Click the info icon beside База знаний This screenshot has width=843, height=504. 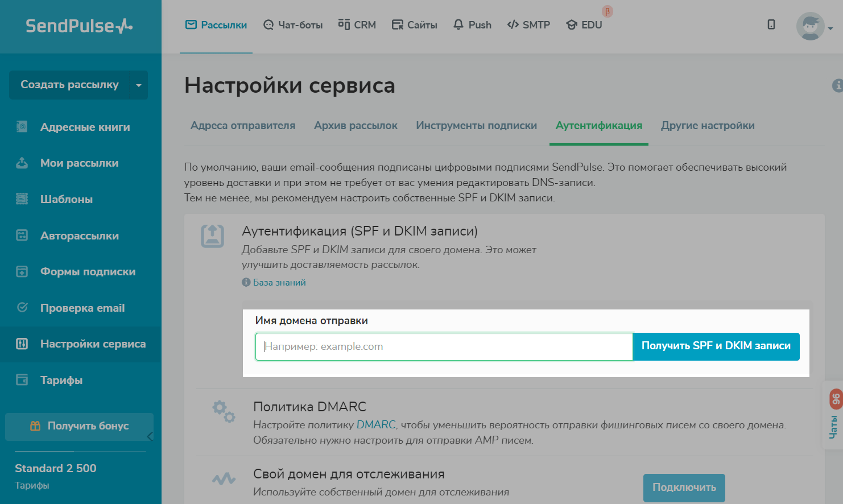pos(246,282)
